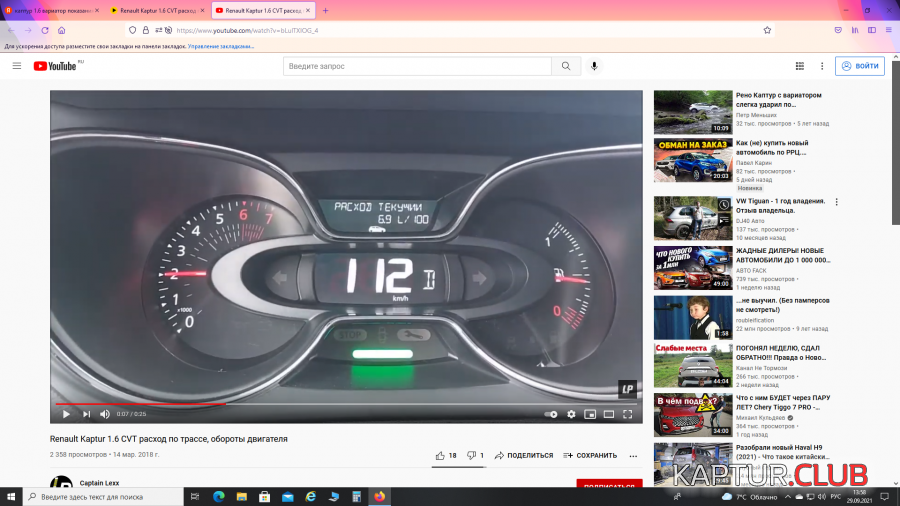Viewport: 900px width, 506px height.
Task: Switch to the first browser tab
Action: [x=51, y=10]
